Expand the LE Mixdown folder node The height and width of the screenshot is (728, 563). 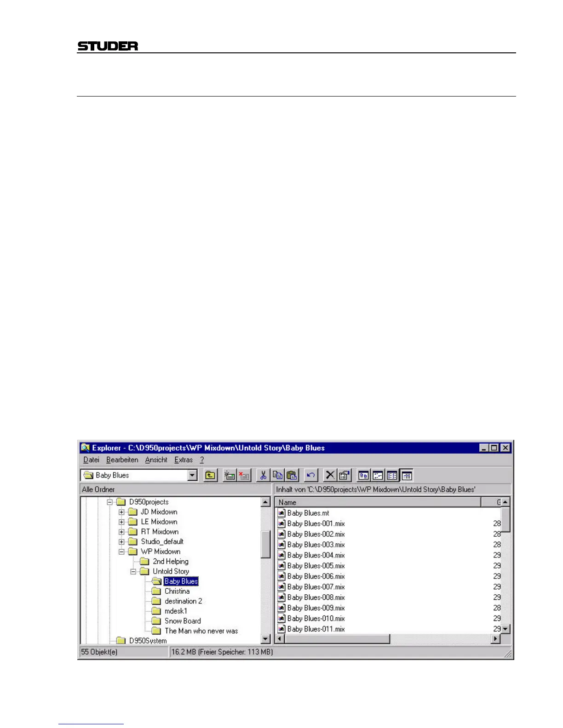121,522
